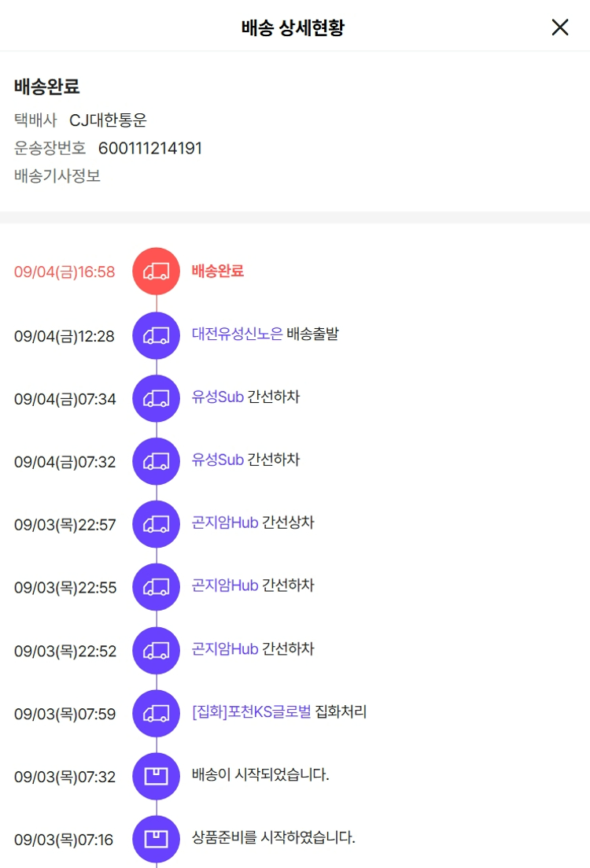The width and height of the screenshot is (590, 868).
Task: Click the 09/04(금)16:58 timestamp
Action: tap(65, 271)
